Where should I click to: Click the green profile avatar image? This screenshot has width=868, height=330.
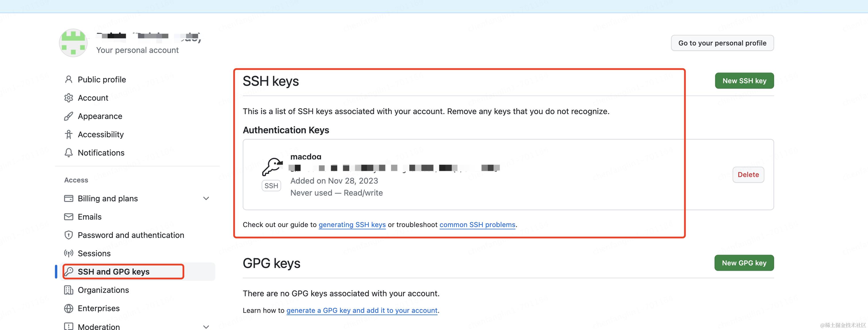tap(73, 43)
